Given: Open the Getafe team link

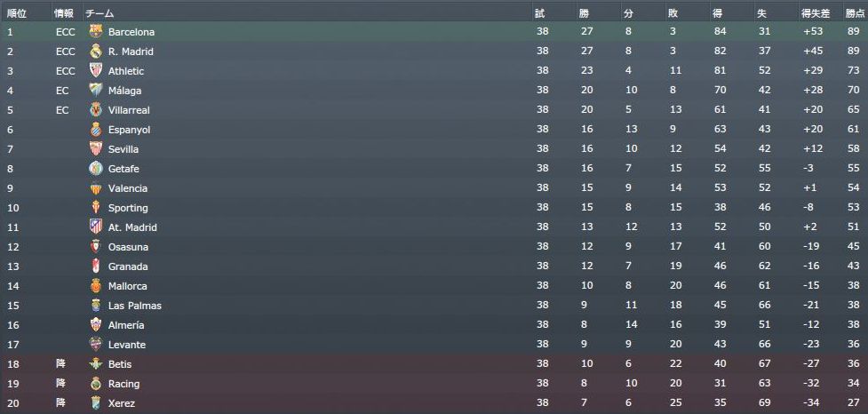Looking at the screenshot, I should [x=123, y=169].
